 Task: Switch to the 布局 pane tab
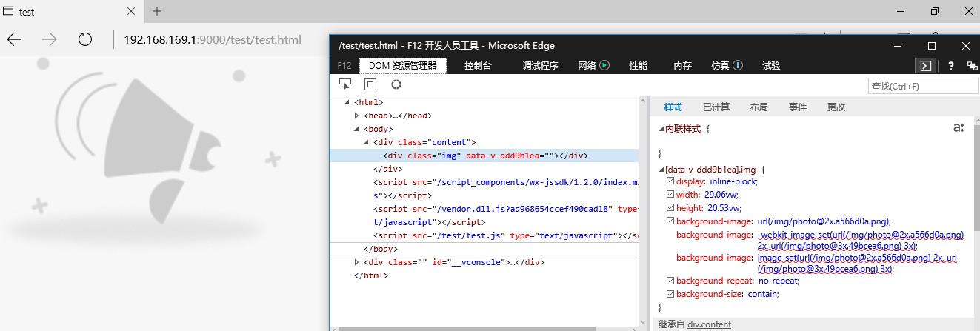[759, 107]
